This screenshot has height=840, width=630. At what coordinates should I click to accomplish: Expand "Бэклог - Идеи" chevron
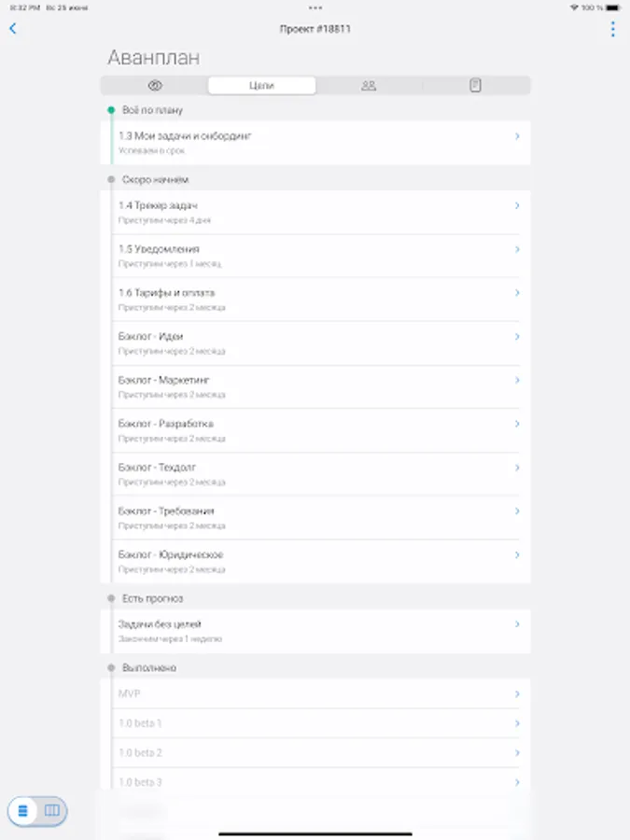coord(517,337)
